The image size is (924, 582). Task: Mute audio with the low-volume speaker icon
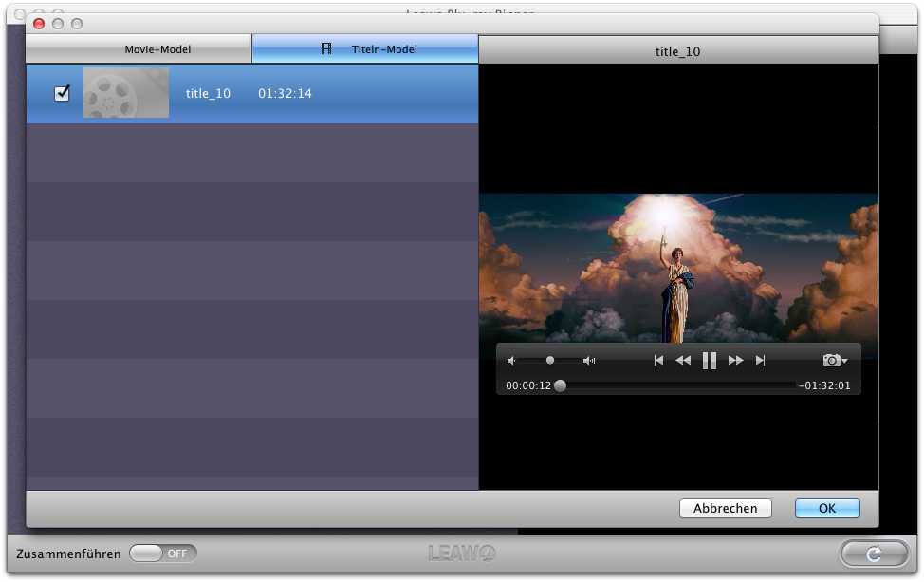point(511,360)
